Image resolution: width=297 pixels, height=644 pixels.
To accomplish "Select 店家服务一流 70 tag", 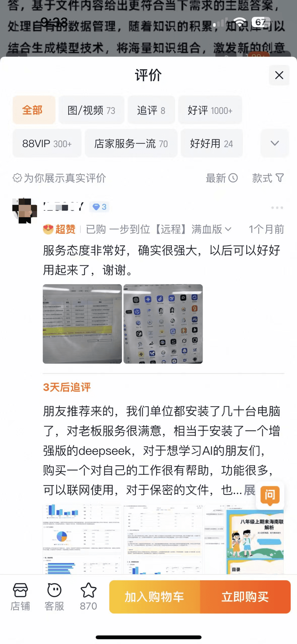I will [131, 143].
